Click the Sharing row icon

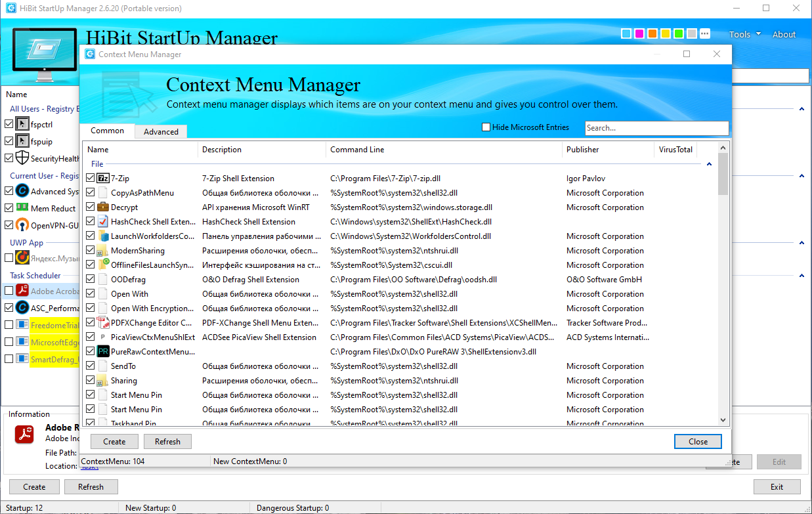pos(103,381)
